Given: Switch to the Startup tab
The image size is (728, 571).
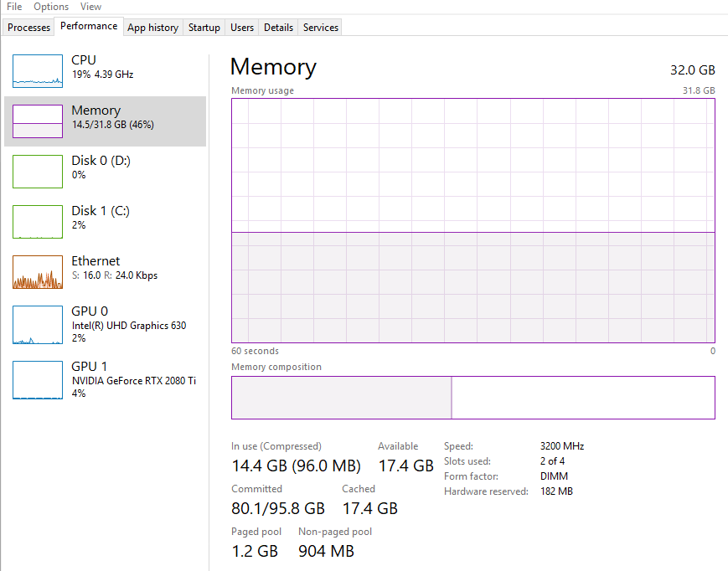Looking at the screenshot, I should click(x=204, y=27).
